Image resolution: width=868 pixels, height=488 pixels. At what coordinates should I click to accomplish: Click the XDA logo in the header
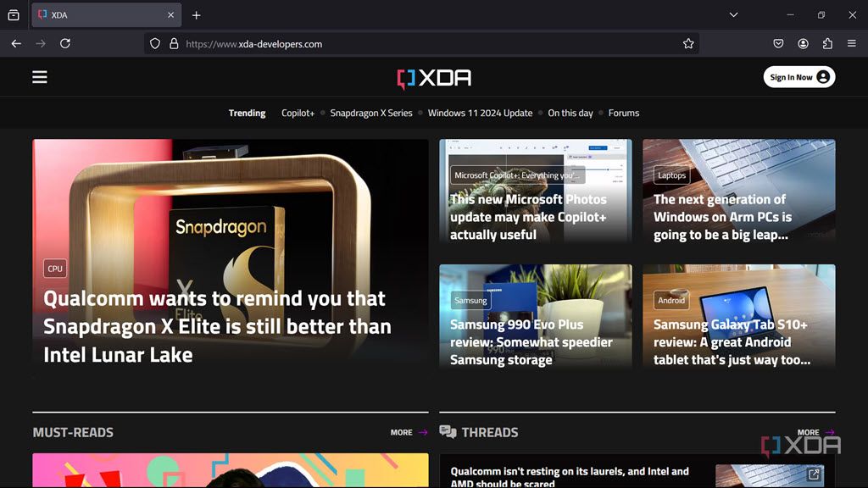(x=434, y=78)
